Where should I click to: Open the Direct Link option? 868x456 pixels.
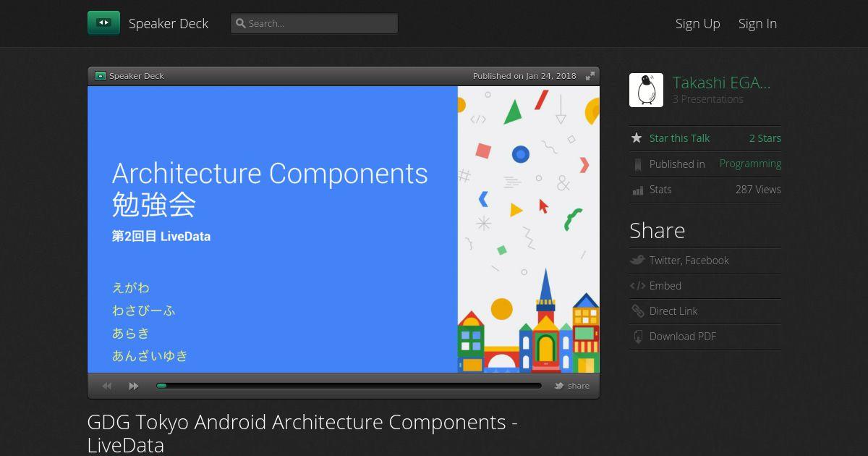tap(673, 311)
